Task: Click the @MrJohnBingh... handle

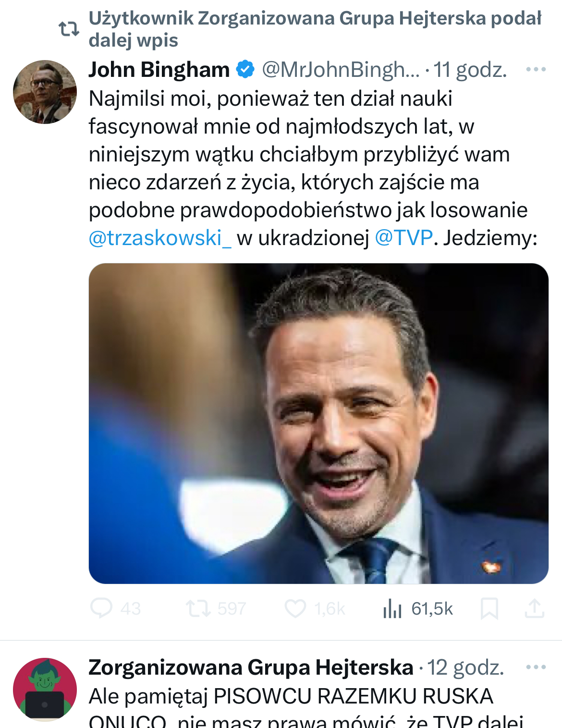Action: 341,70
